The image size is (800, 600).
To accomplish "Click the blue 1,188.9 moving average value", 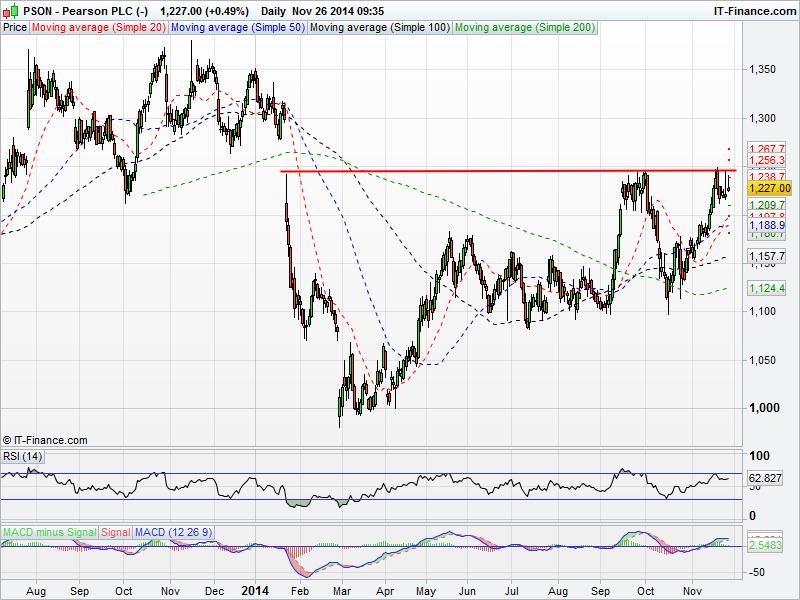I will coord(768,227).
